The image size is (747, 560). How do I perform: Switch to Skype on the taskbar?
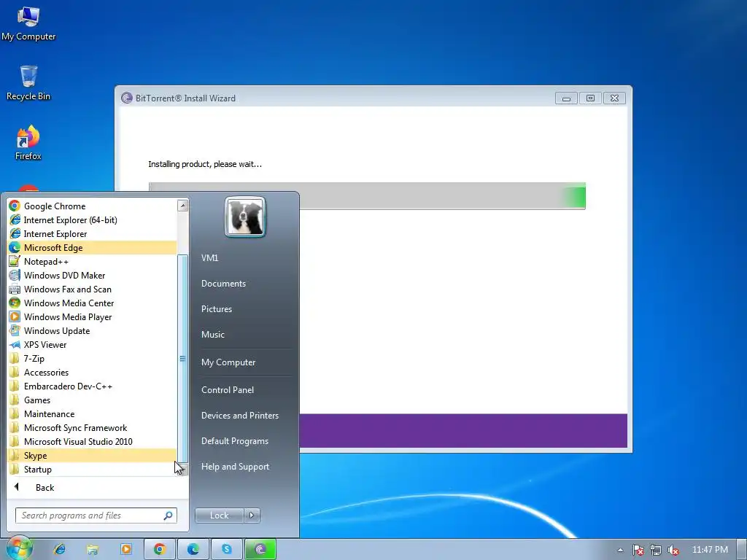(226, 549)
